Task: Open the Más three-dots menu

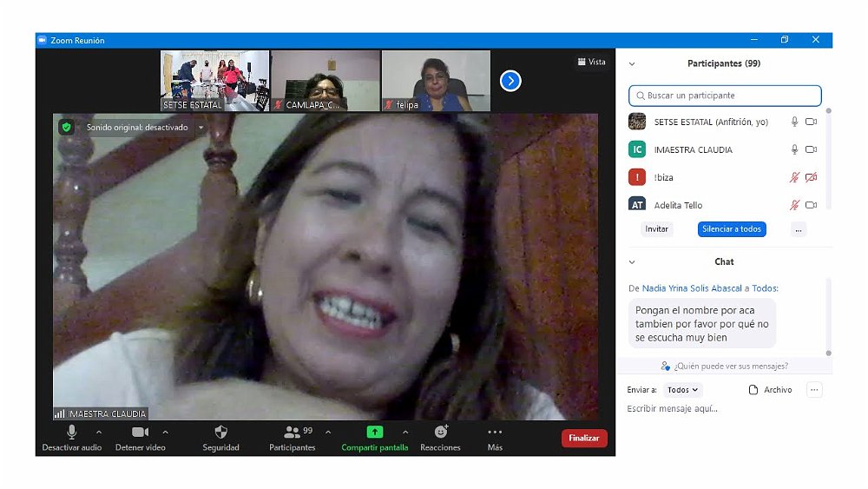Action: [495, 432]
